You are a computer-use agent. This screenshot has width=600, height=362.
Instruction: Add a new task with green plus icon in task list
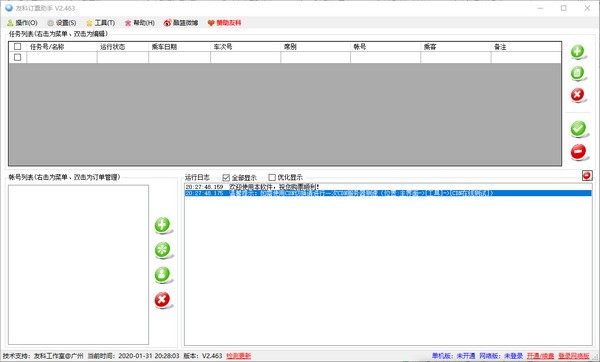[577, 51]
